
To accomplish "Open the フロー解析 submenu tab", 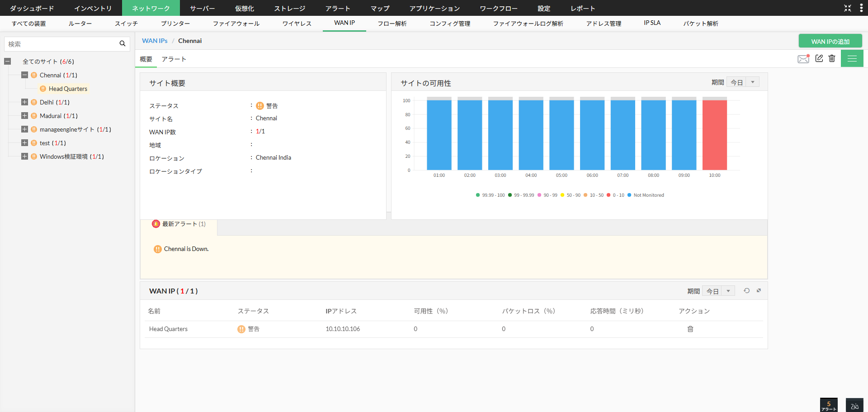I will pyautogui.click(x=392, y=24).
